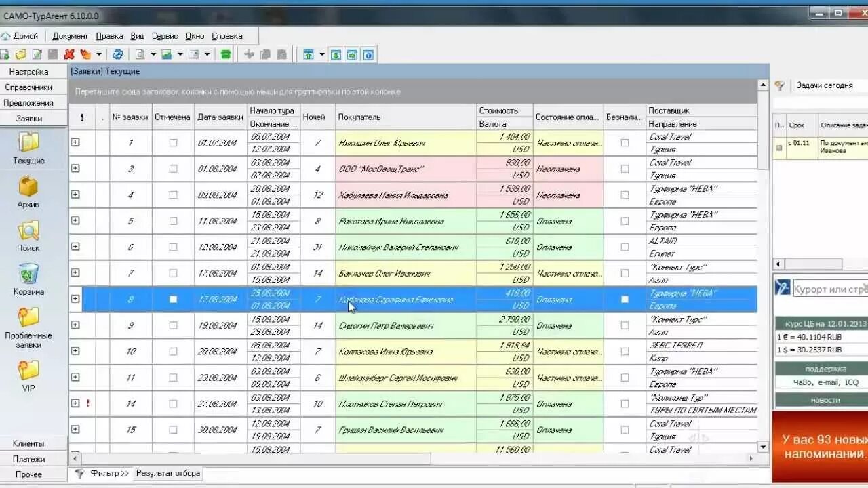Click the print preview document icon
The height and width of the screenshot is (488, 868).
140,54
